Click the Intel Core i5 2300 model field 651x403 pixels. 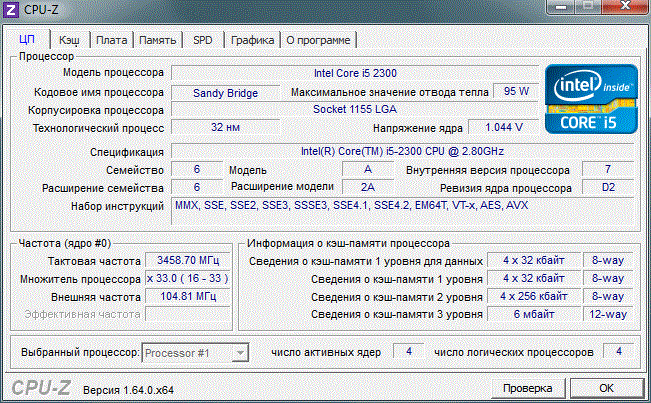point(354,73)
